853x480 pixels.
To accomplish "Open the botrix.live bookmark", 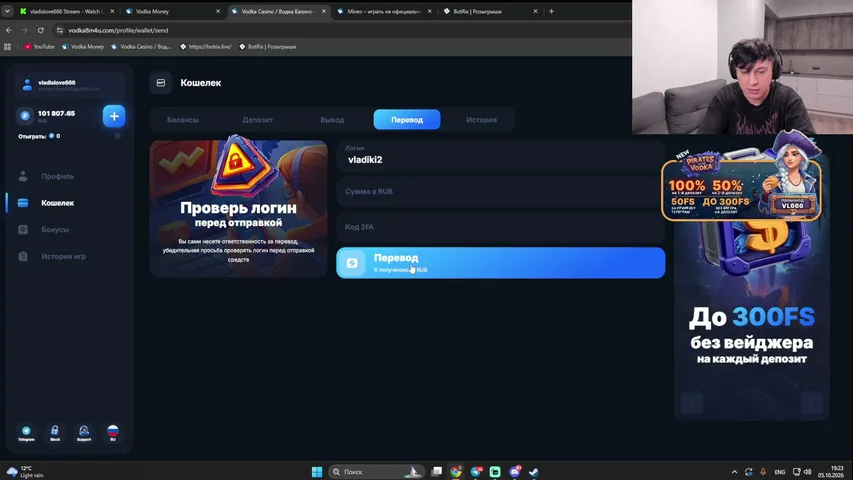I will [206, 47].
